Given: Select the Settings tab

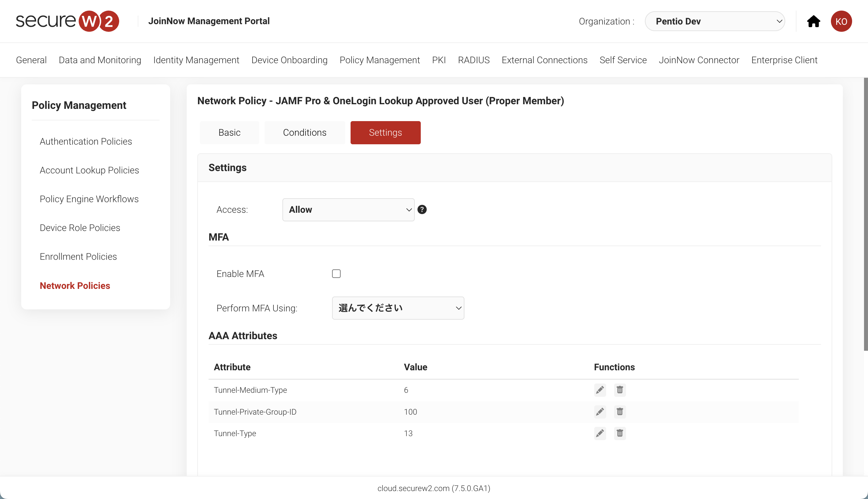Looking at the screenshot, I should (385, 133).
